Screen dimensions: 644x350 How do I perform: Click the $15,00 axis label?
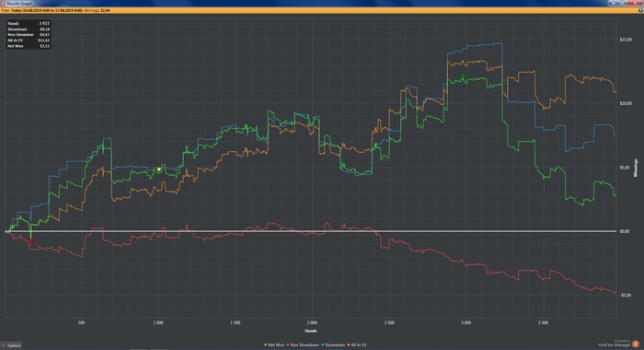point(625,40)
